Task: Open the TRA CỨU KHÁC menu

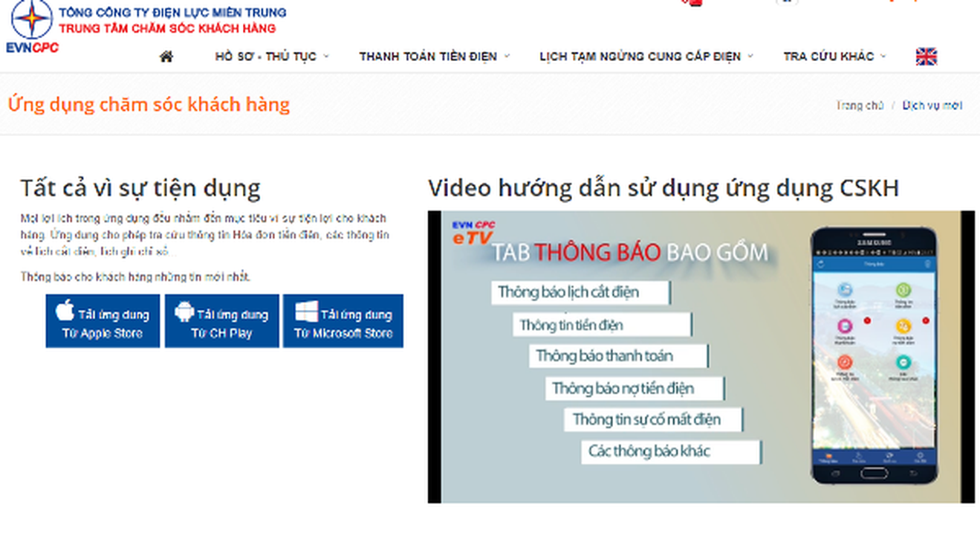Action: tap(828, 56)
